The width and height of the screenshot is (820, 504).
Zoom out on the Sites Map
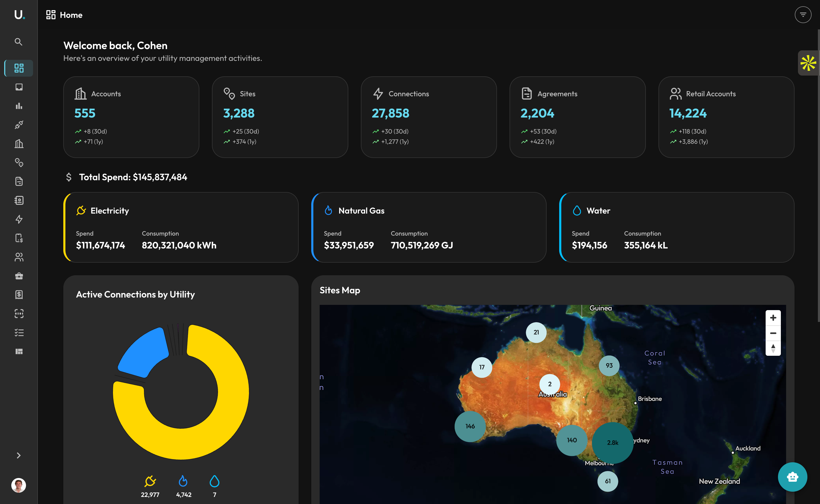click(773, 333)
